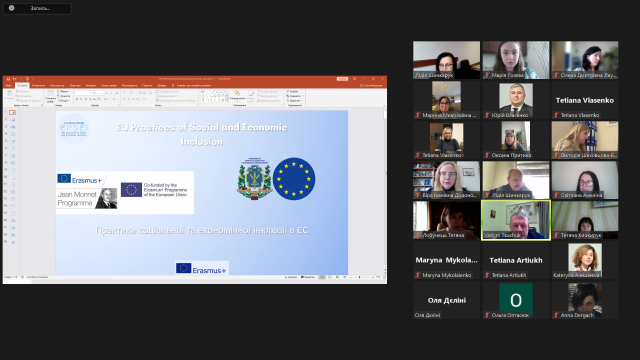Click the Find icon in the Editing group
The height and width of the screenshot is (360, 640).
[292, 92]
